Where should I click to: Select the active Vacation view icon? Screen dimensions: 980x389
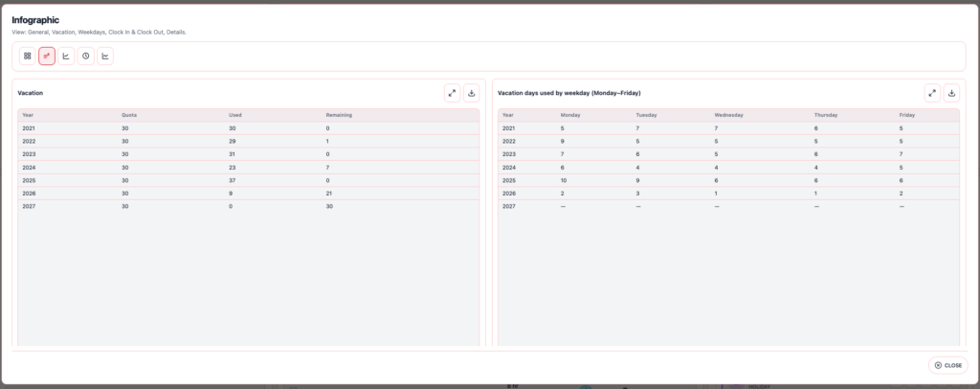pyautogui.click(x=47, y=57)
